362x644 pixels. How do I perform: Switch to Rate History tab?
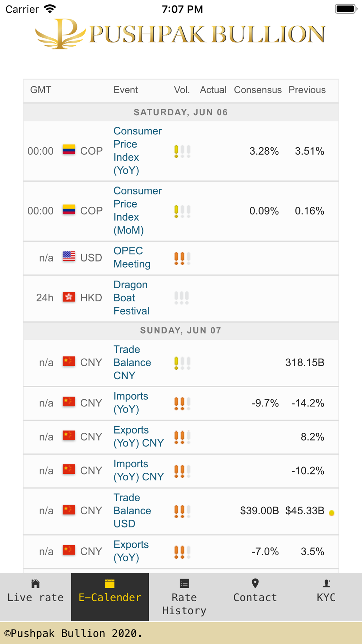click(184, 597)
